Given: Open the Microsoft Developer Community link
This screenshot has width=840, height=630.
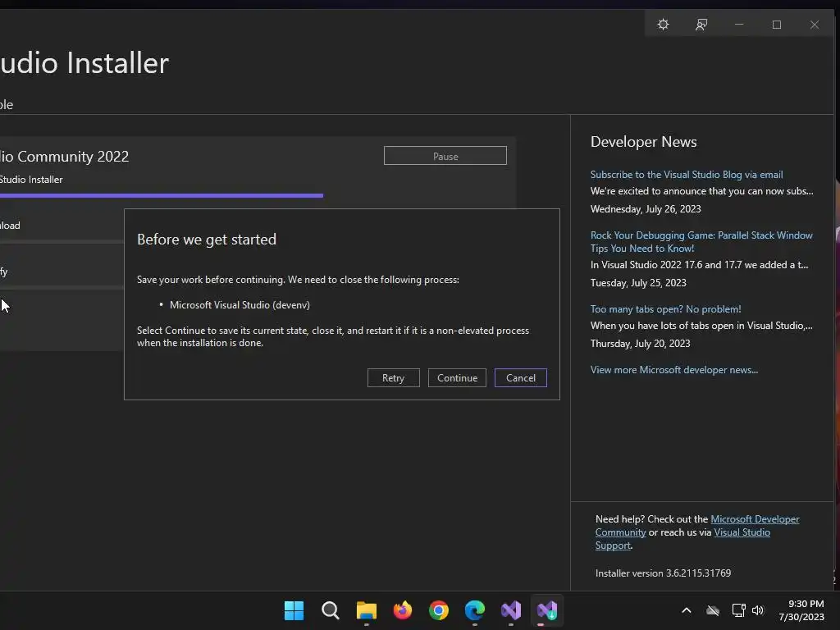Looking at the screenshot, I should tap(755, 519).
